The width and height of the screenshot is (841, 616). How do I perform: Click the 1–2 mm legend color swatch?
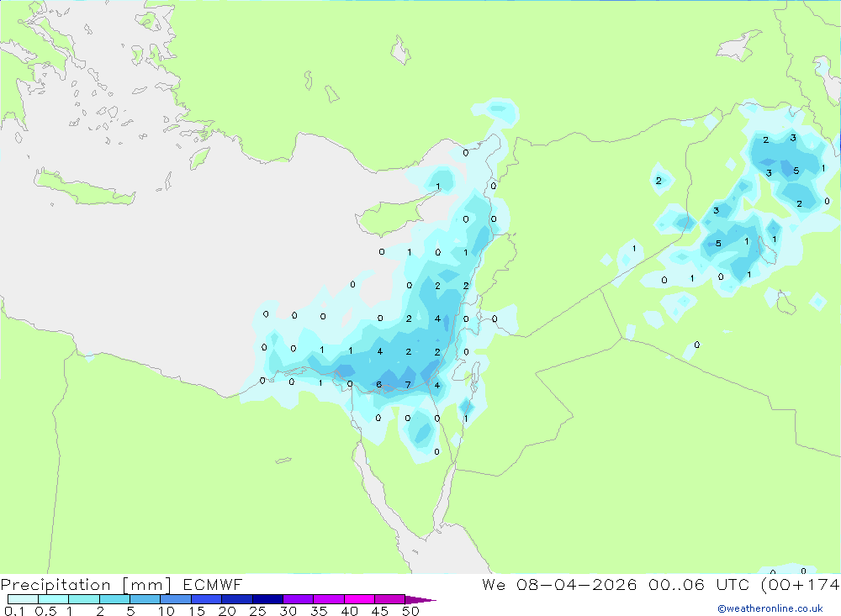pos(84,599)
